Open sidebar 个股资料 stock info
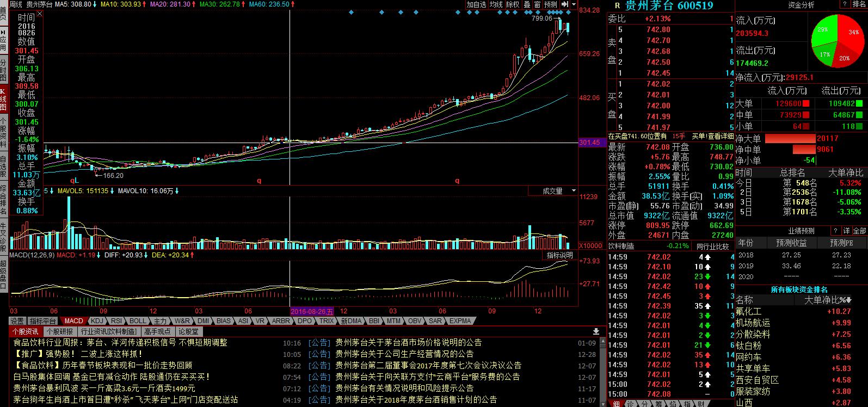This screenshot has height=407, width=868. pos(3,133)
